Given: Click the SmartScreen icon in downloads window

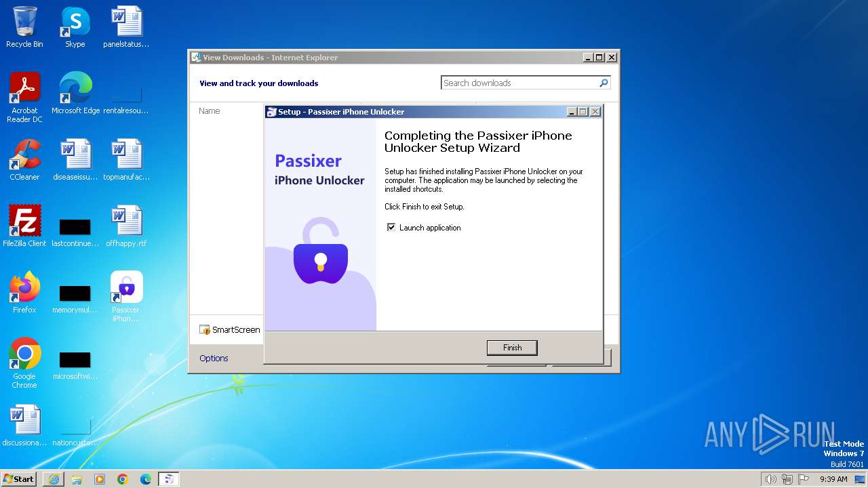Looking at the screenshot, I should (205, 330).
